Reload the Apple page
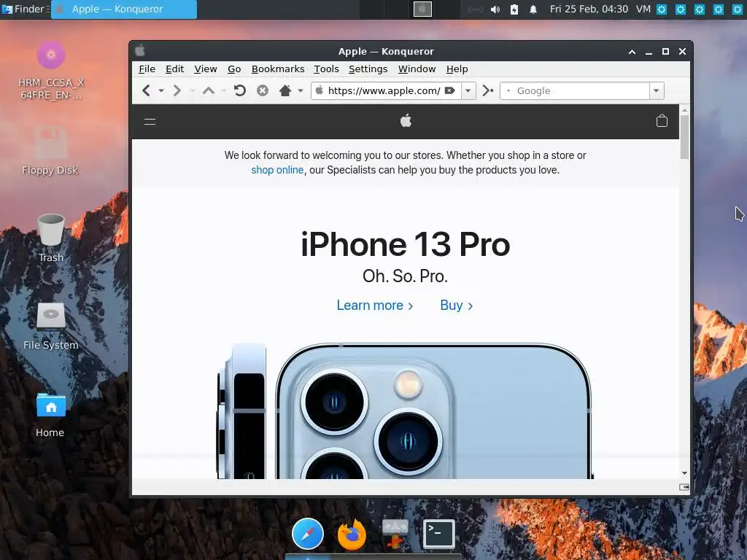747x560 pixels. [239, 90]
